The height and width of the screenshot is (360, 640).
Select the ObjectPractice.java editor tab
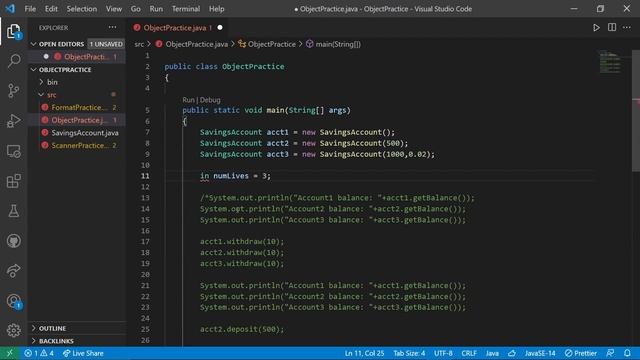[178, 28]
